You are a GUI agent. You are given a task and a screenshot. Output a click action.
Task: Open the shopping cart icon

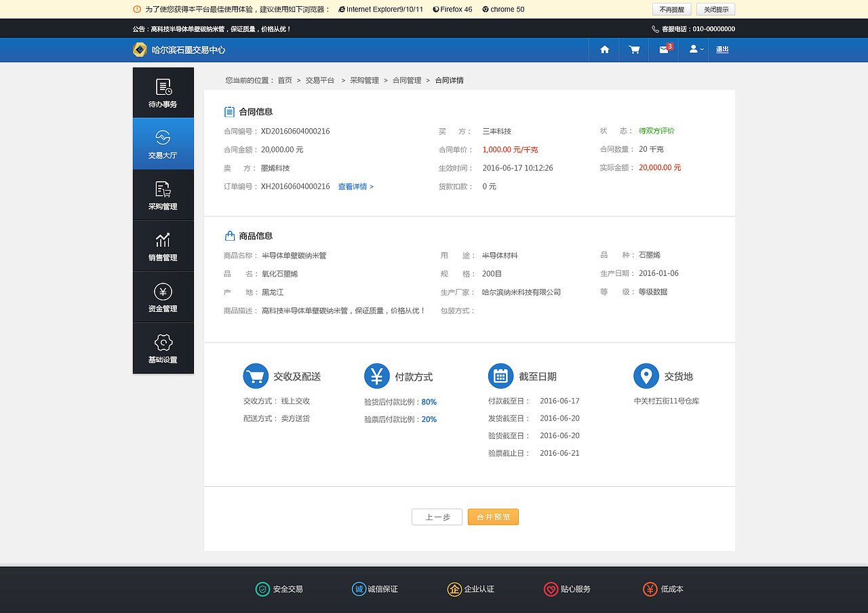point(633,50)
